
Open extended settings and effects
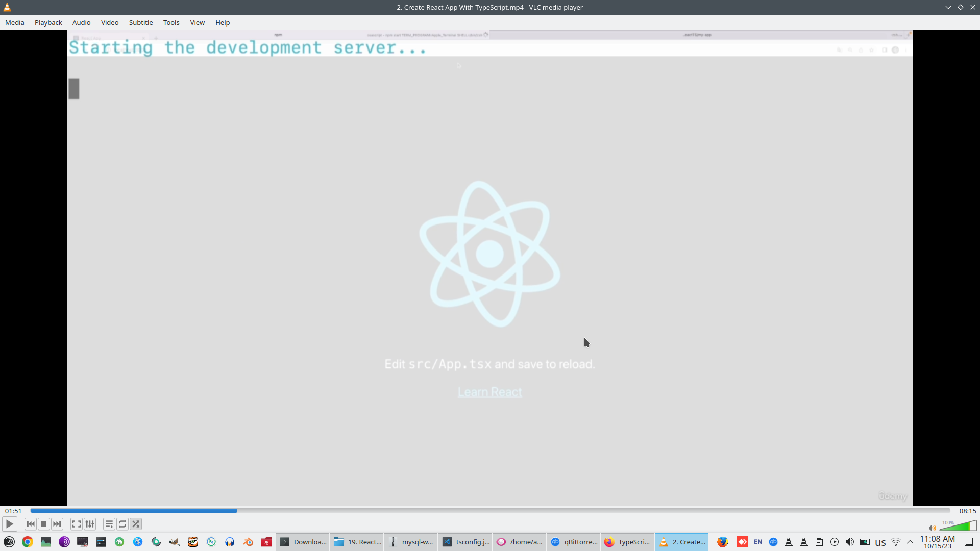point(90,524)
